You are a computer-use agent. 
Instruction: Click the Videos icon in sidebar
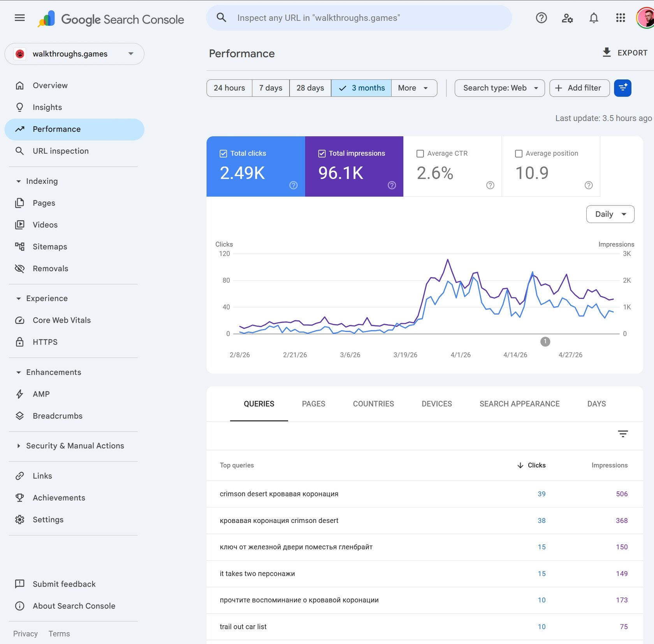[19, 225]
